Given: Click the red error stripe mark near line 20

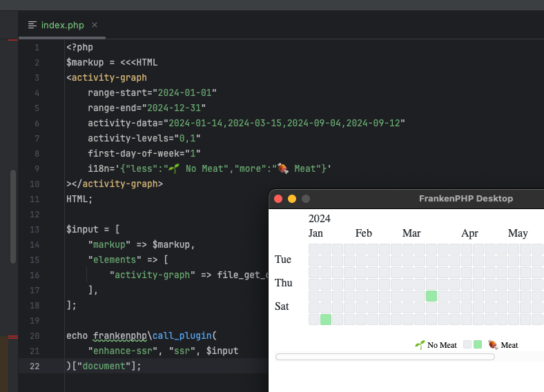Looking at the screenshot, I should (x=13, y=337).
